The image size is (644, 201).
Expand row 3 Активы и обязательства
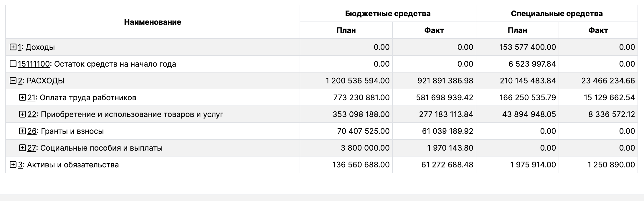click(13, 165)
